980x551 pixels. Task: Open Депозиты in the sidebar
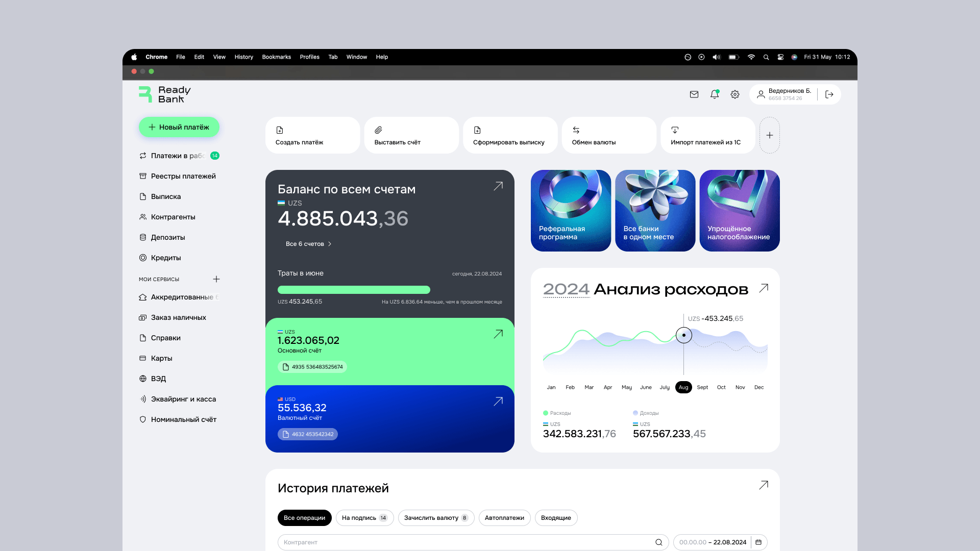[x=168, y=237]
